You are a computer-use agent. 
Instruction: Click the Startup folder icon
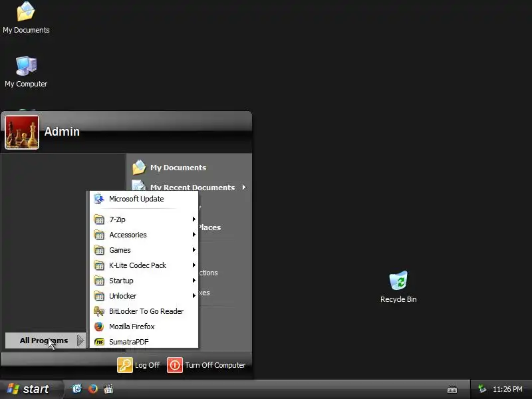pyautogui.click(x=98, y=281)
